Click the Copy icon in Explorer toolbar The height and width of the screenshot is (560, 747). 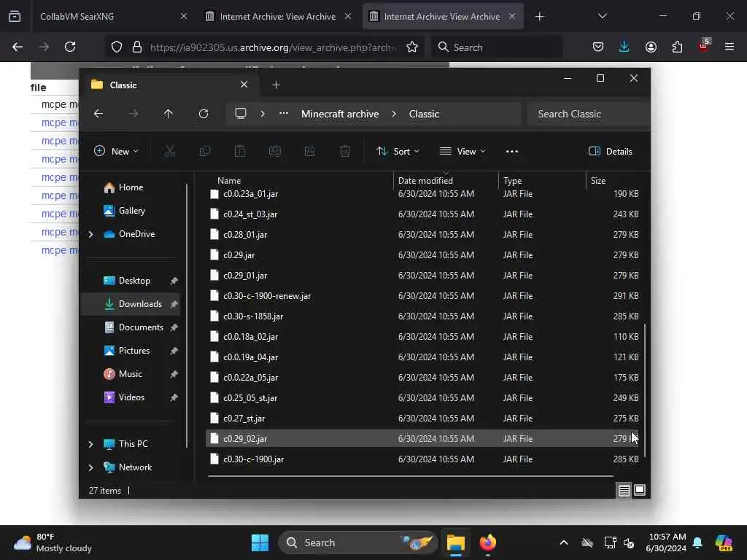205,152
